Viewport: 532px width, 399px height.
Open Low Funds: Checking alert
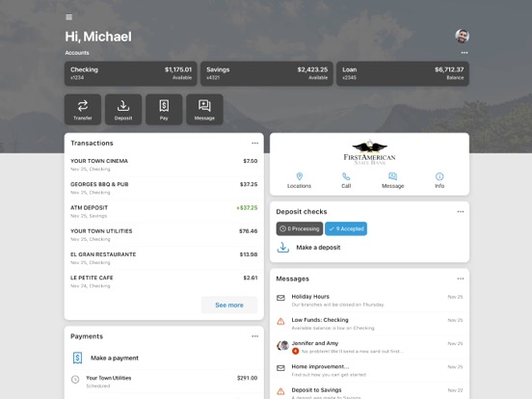click(x=369, y=324)
